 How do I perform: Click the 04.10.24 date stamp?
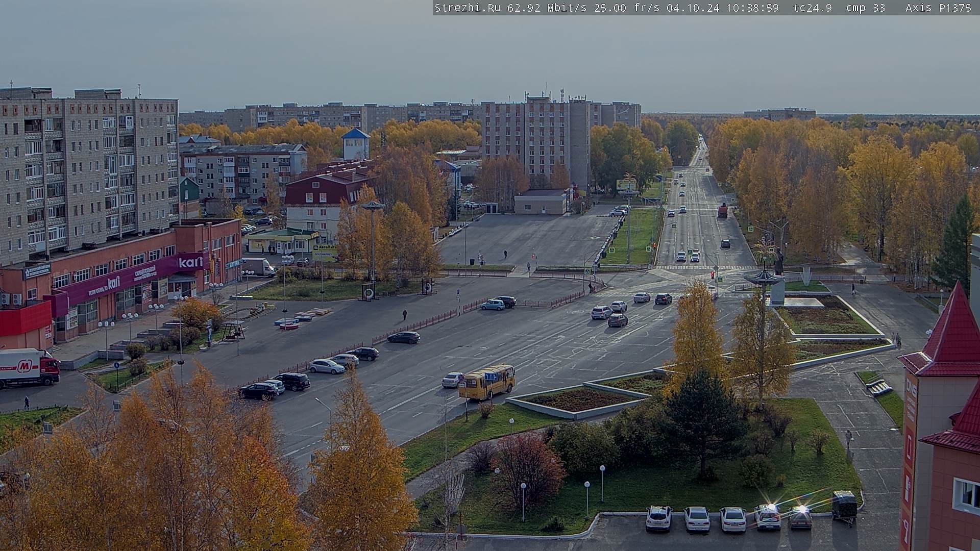click(693, 8)
